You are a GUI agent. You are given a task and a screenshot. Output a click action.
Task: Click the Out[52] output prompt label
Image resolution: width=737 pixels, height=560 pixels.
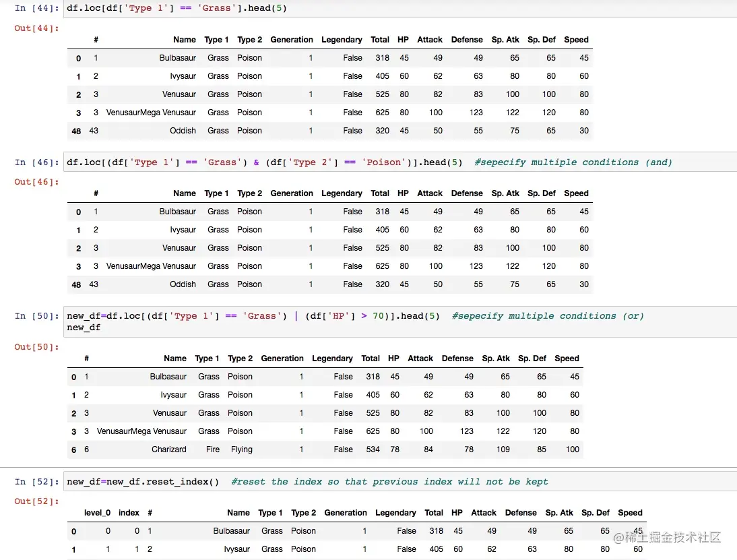pyautogui.click(x=36, y=501)
